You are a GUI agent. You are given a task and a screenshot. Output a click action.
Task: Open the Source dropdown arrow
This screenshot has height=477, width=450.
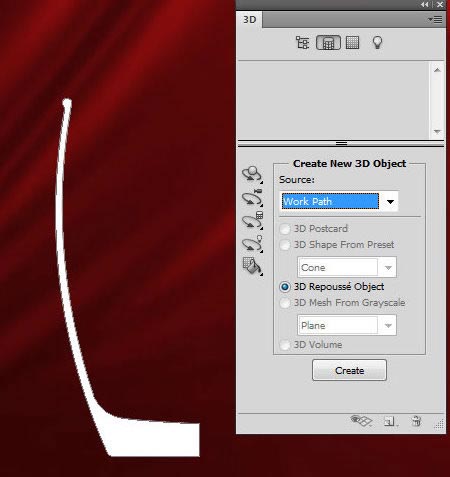point(390,201)
